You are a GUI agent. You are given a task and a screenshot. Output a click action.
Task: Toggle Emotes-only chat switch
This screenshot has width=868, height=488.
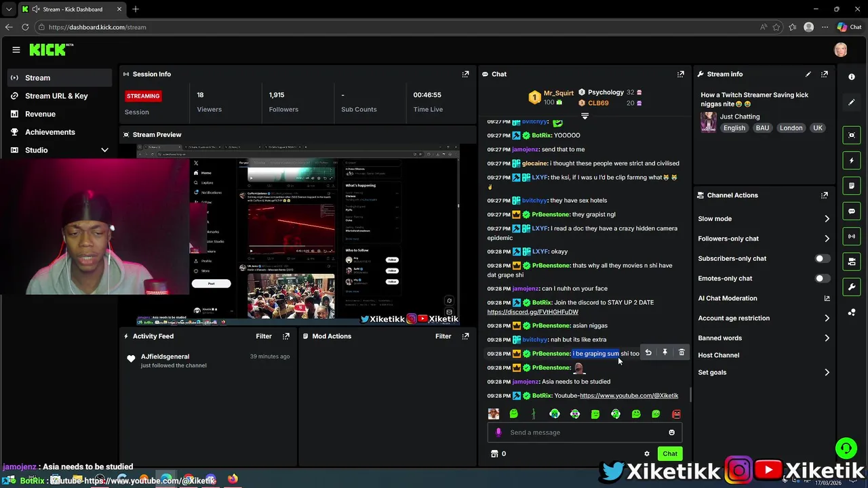coord(821,279)
